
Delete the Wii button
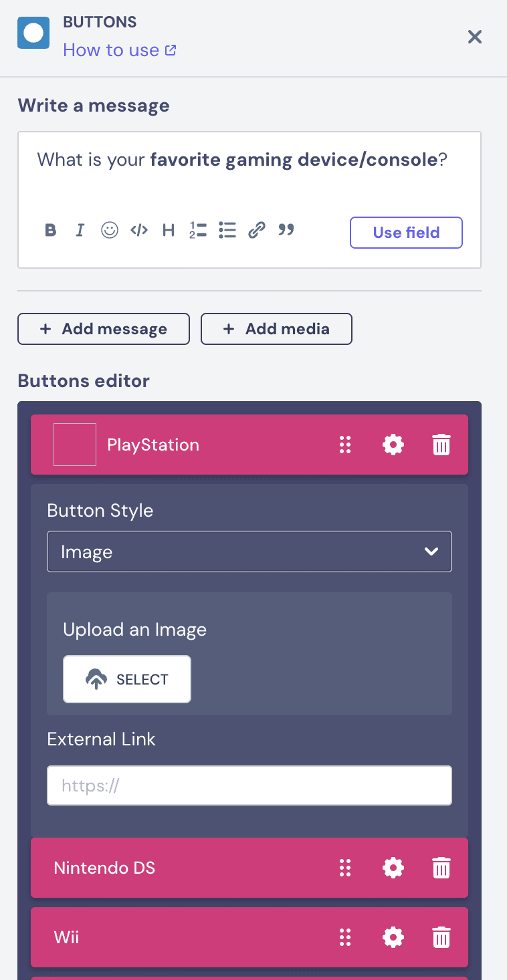(x=441, y=937)
